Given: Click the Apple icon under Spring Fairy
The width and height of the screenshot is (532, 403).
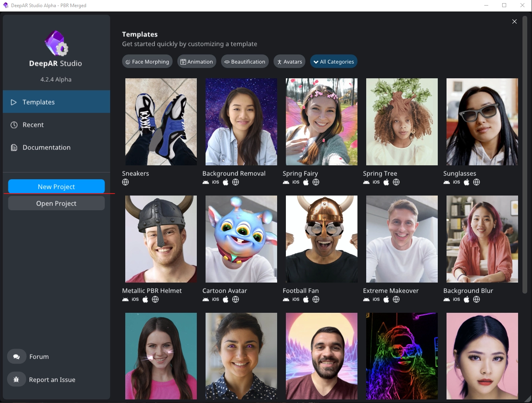Looking at the screenshot, I should [306, 182].
